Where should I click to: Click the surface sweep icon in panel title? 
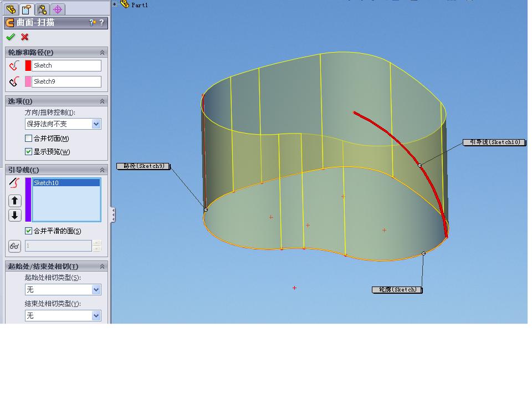tap(10, 23)
